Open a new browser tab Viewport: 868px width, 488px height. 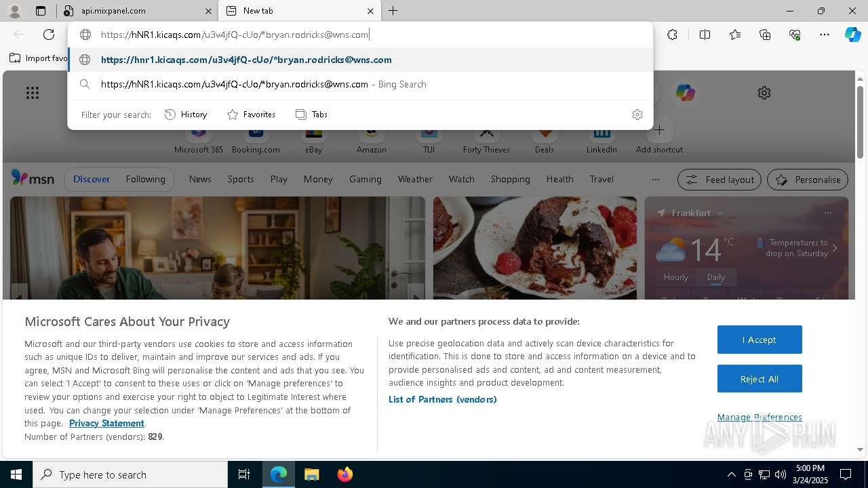pyautogui.click(x=393, y=11)
